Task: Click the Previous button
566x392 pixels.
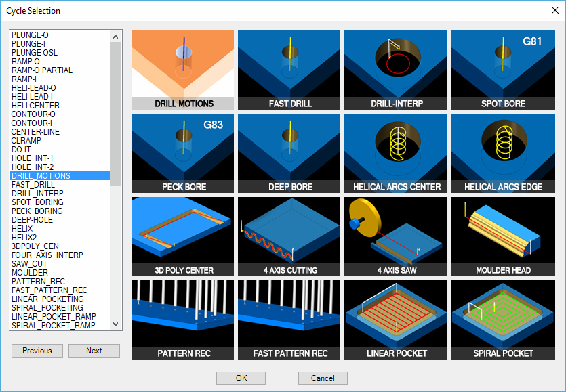Action: 37,351
